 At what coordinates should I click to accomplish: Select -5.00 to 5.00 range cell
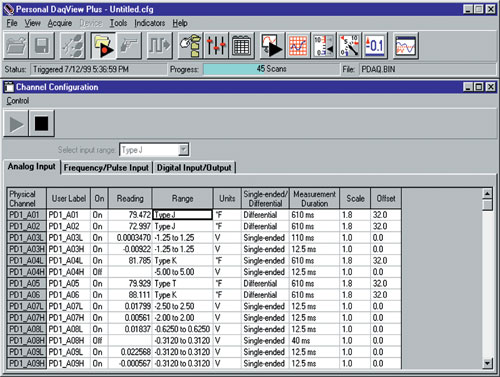[x=182, y=272]
